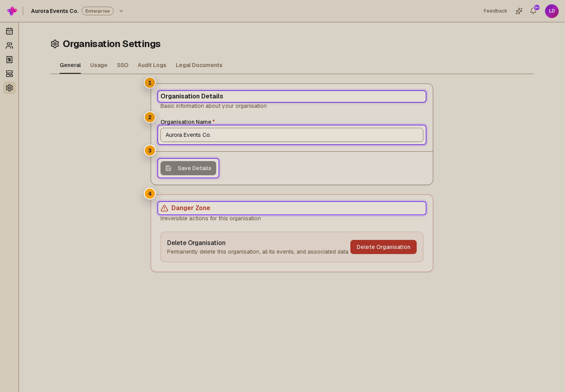
Task: Click the Enterprise plan badge
Action: 98,11
